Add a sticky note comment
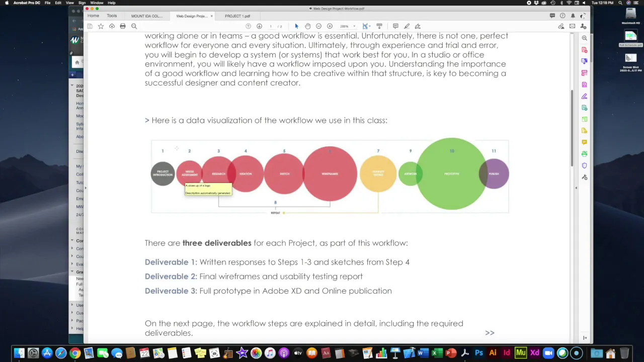The width and height of the screenshot is (644, 362). [x=395, y=26]
